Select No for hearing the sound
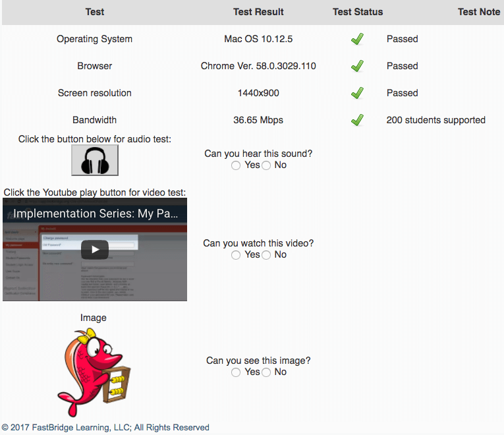This screenshot has width=504, height=435. 266,165
